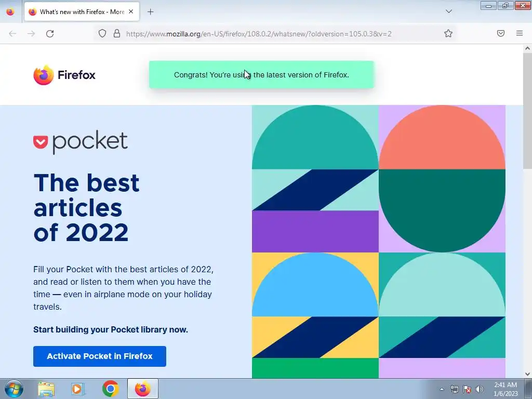Click the colorful geometric artwork image
This screenshot has height=399, width=532.
click(379, 242)
